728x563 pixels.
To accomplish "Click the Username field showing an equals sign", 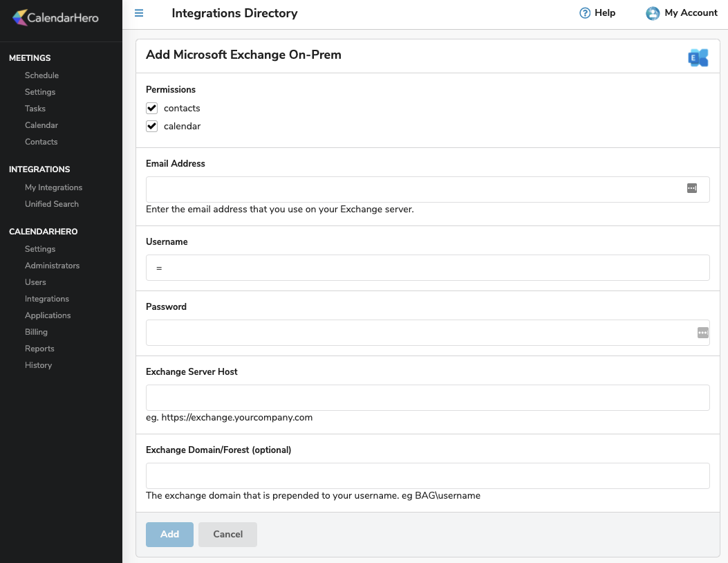I will (x=427, y=268).
